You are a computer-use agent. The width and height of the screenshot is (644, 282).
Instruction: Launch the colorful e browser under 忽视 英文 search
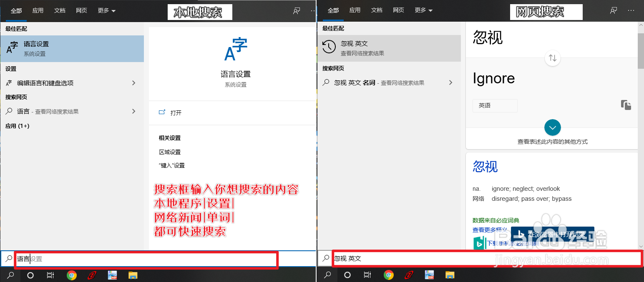389,275
